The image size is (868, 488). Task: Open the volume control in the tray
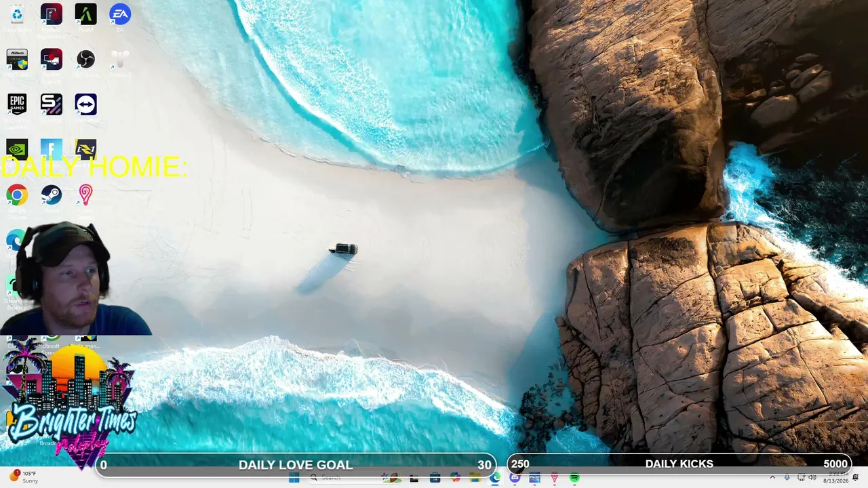pos(812,478)
